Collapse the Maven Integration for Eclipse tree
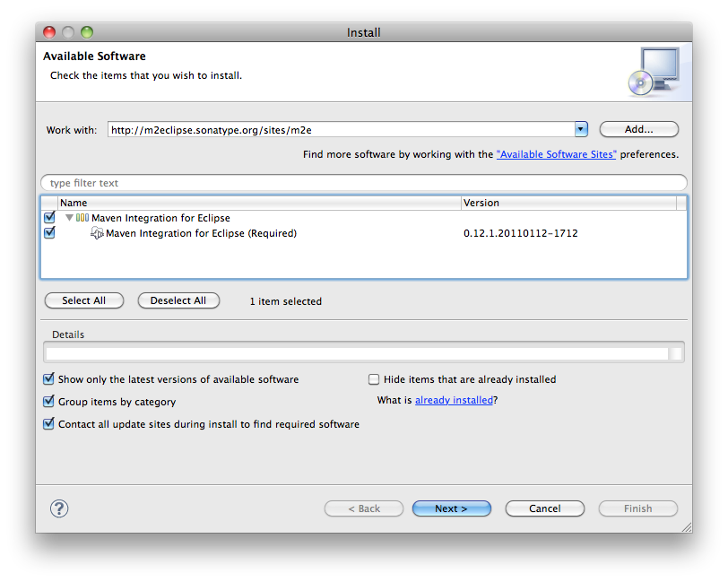 (x=69, y=218)
